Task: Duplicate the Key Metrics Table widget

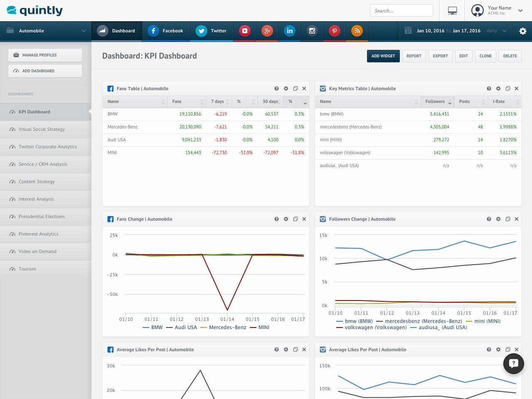Action: pyautogui.click(x=508, y=89)
